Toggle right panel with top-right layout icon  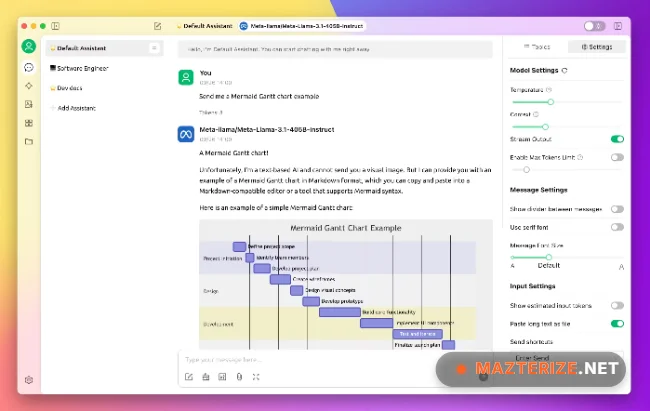(618, 26)
